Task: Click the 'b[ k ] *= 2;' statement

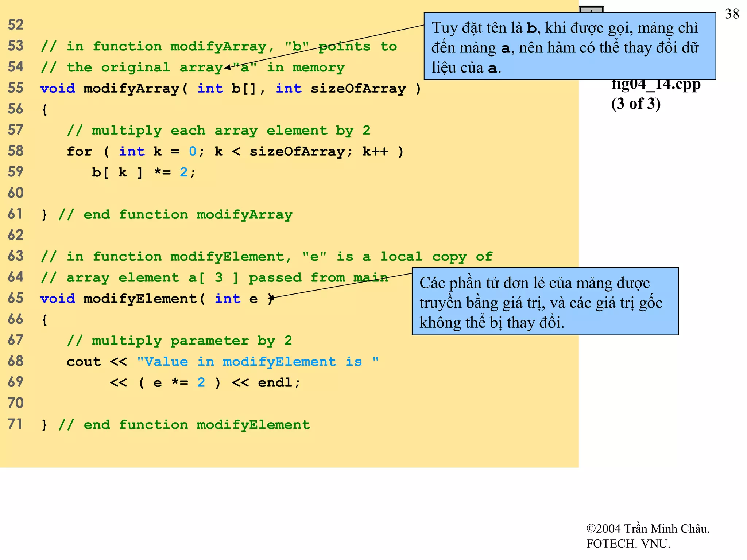Action: click(144, 172)
